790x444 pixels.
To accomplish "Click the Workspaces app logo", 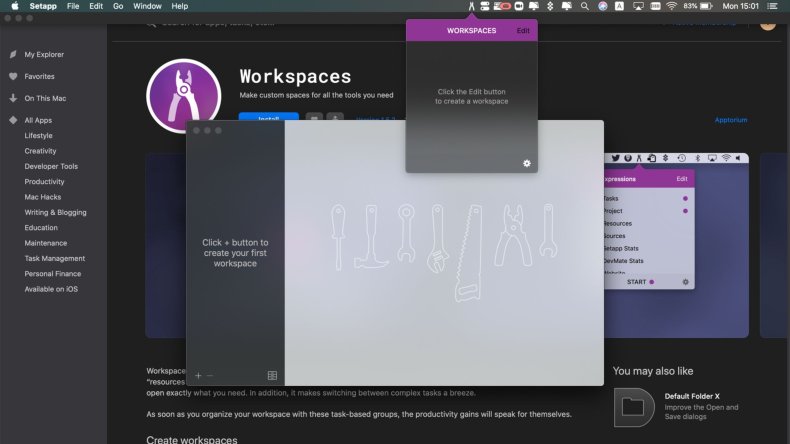I will coord(183,96).
